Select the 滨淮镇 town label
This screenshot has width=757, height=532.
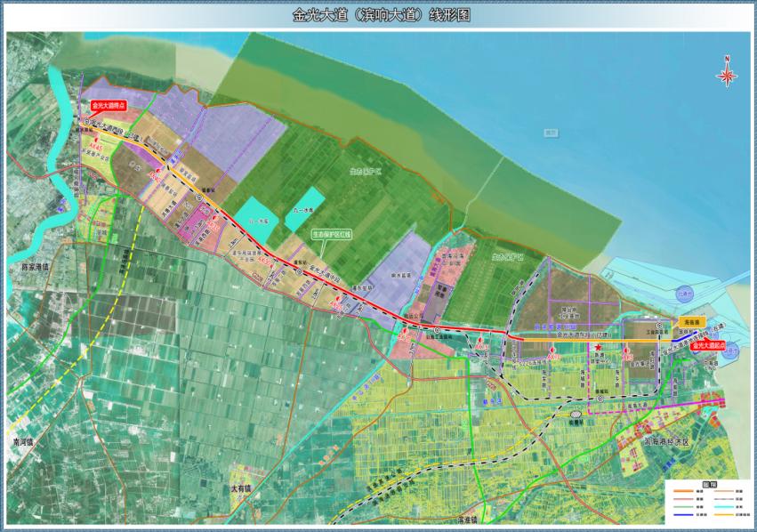(463, 520)
